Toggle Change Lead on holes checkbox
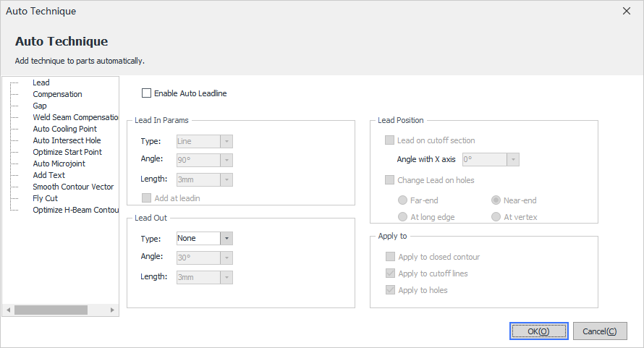644x348 pixels. pyautogui.click(x=389, y=180)
